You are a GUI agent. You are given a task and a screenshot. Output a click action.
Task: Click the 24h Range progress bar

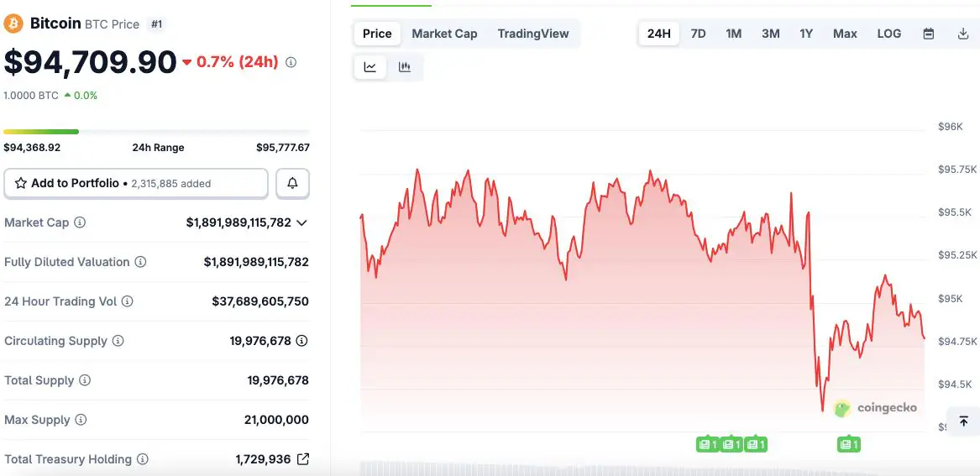[156, 132]
